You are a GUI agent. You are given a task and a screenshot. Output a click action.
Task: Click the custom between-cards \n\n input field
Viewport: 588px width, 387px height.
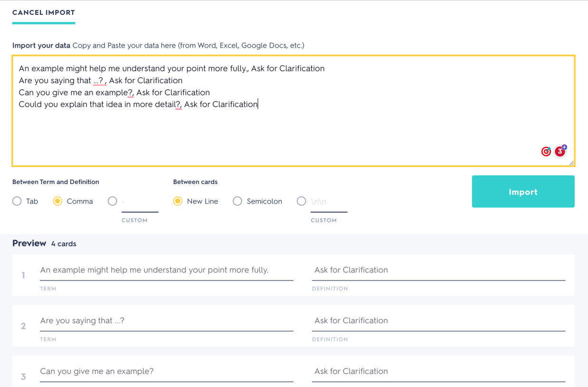[329, 202]
